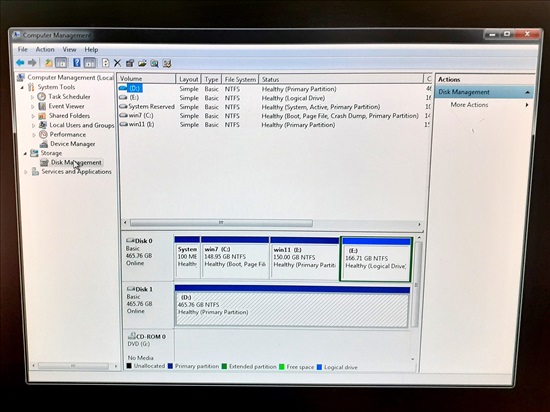
Task: Open the View menu
Action: tap(69, 49)
